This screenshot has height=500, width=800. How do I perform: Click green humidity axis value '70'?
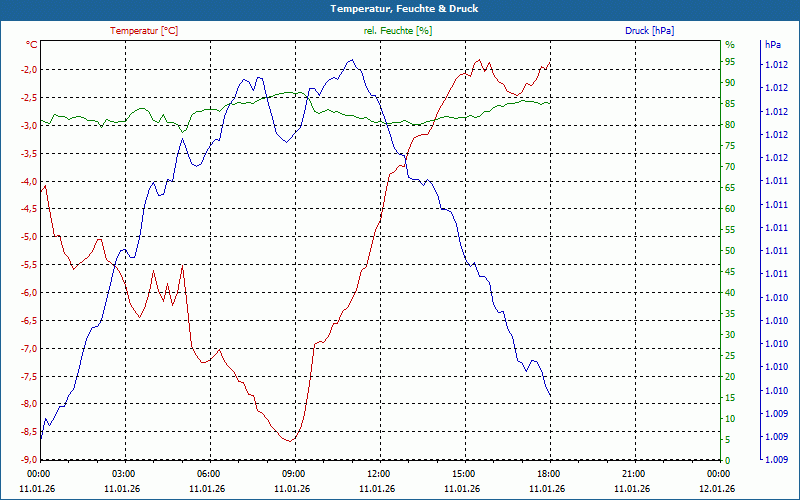(x=730, y=167)
